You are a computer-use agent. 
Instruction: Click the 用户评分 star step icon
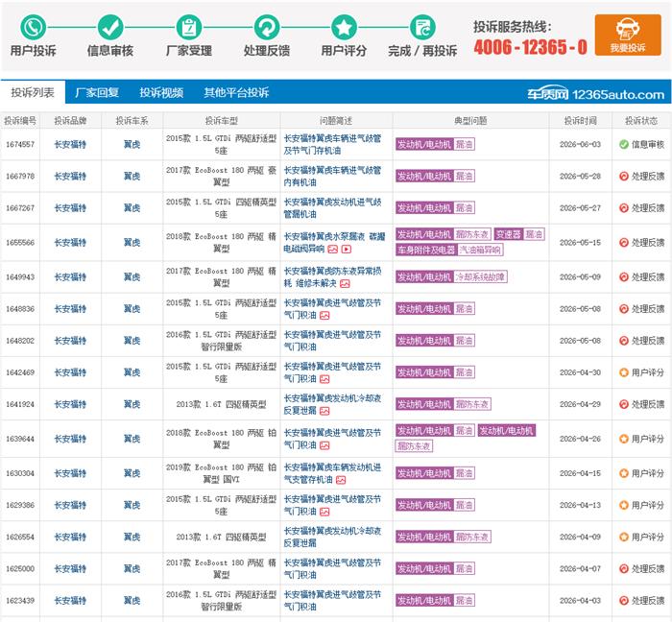344,28
